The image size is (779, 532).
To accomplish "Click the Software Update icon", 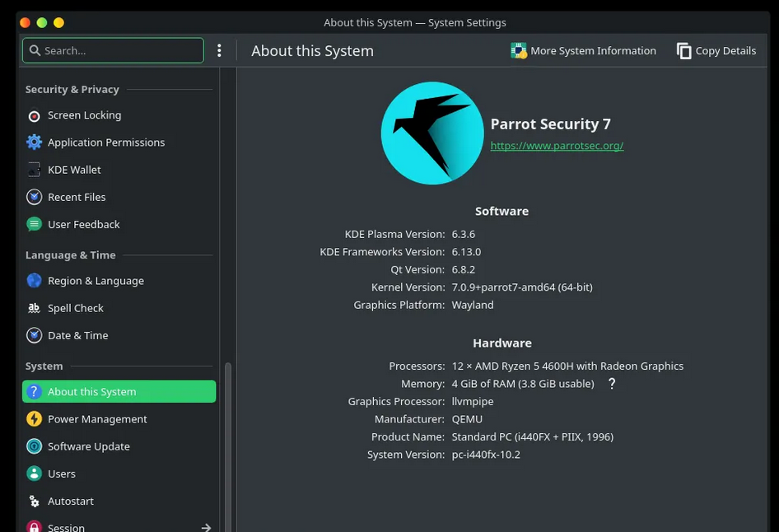I will (34, 446).
